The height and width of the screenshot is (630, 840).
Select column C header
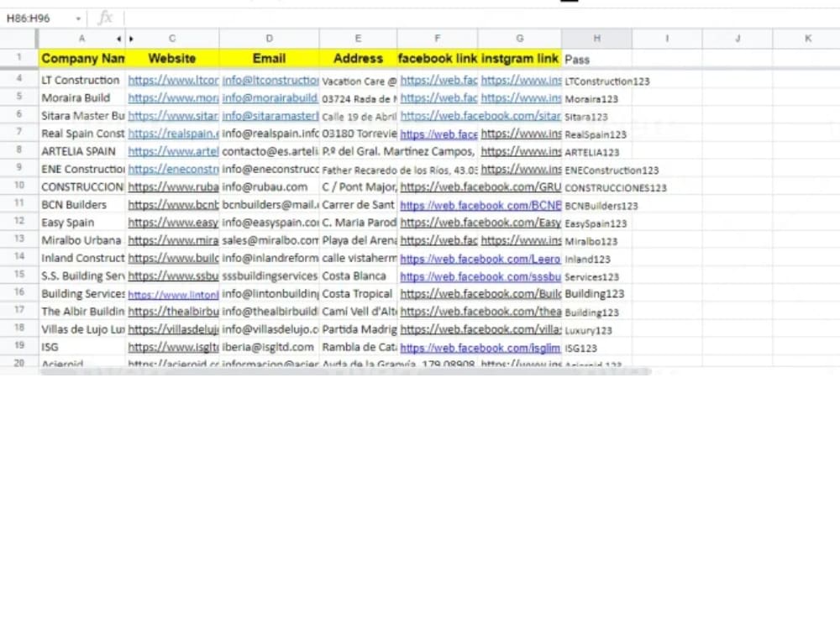[172, 39]
